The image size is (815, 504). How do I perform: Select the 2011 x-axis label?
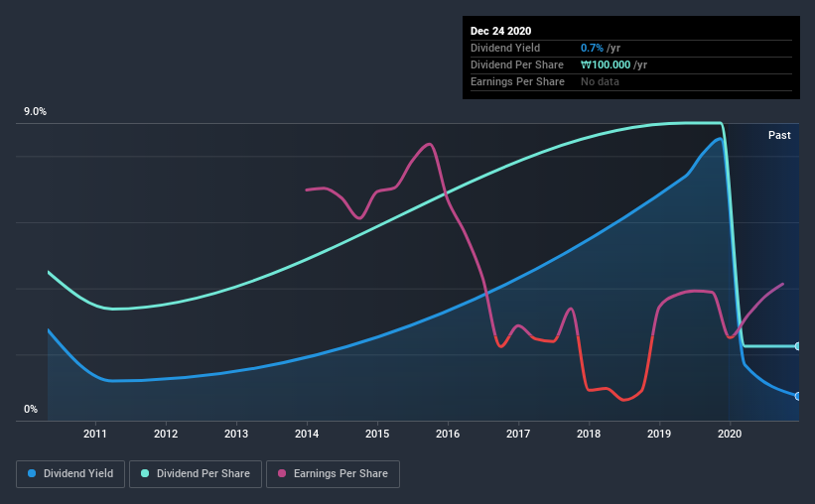95,434
